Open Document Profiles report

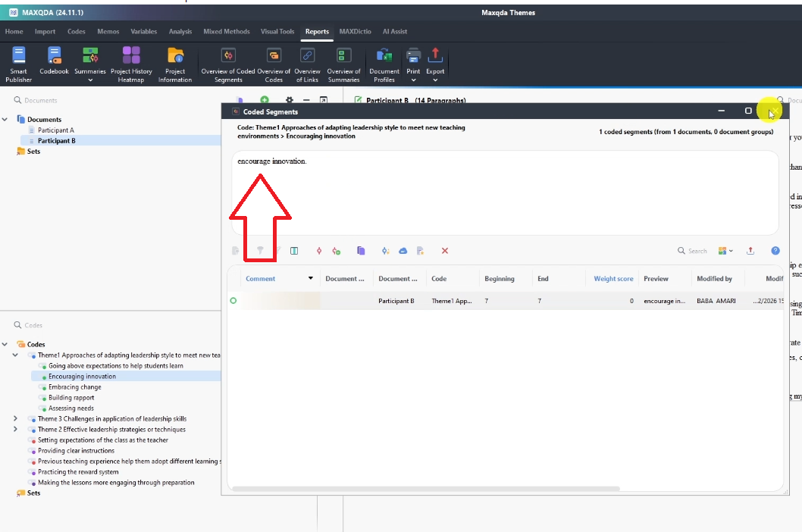[x=384, y=64]
